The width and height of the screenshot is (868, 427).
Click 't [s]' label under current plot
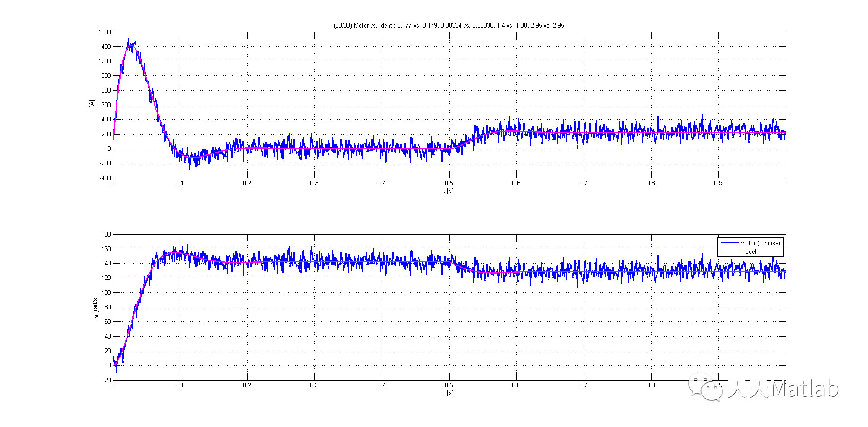coord(448,191)
